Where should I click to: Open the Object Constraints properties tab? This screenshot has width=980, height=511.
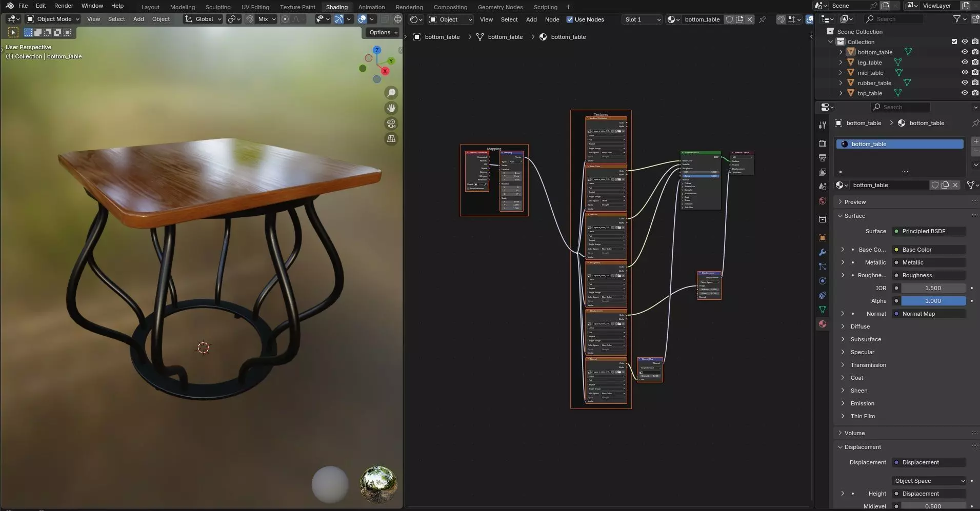[x=823, y=295]
